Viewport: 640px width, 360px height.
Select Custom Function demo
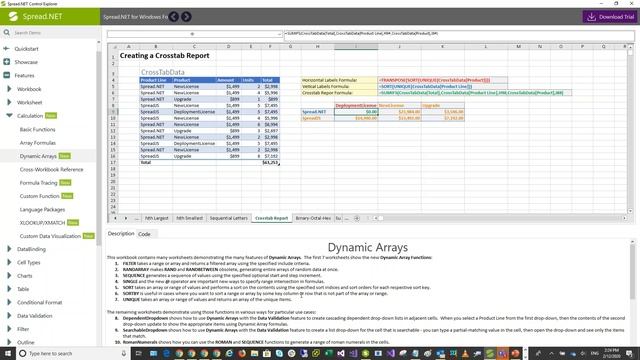click(x=40, y=196)
